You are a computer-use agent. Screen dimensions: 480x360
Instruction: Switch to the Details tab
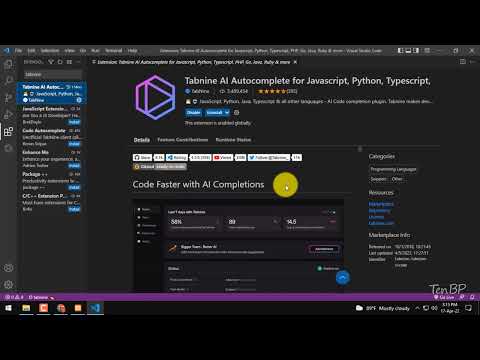coord(142,140)
